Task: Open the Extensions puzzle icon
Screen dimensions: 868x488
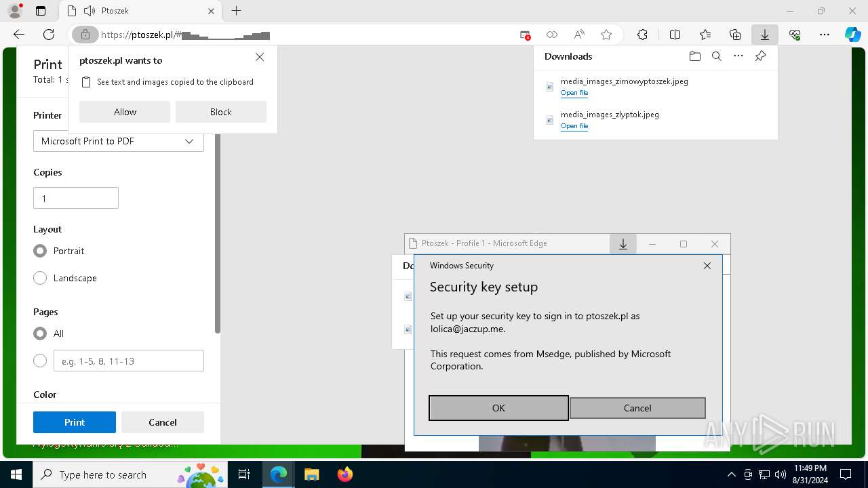Action: click(642, 35)
